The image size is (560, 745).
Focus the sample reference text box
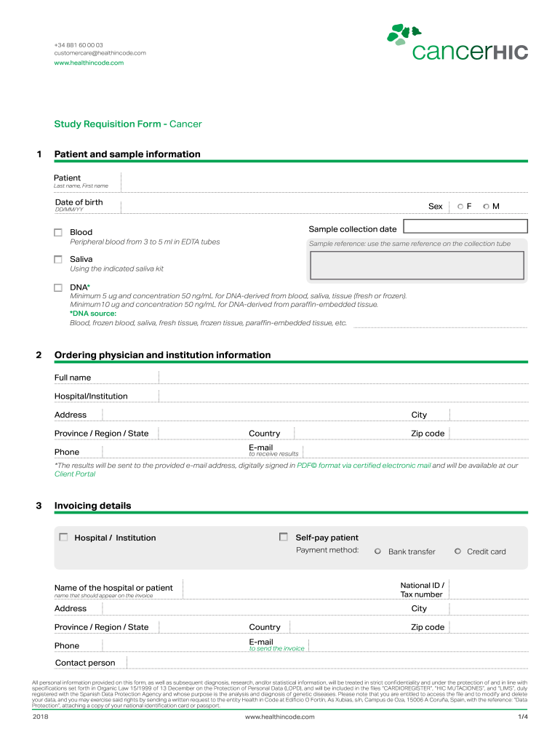tap(417, 266)
